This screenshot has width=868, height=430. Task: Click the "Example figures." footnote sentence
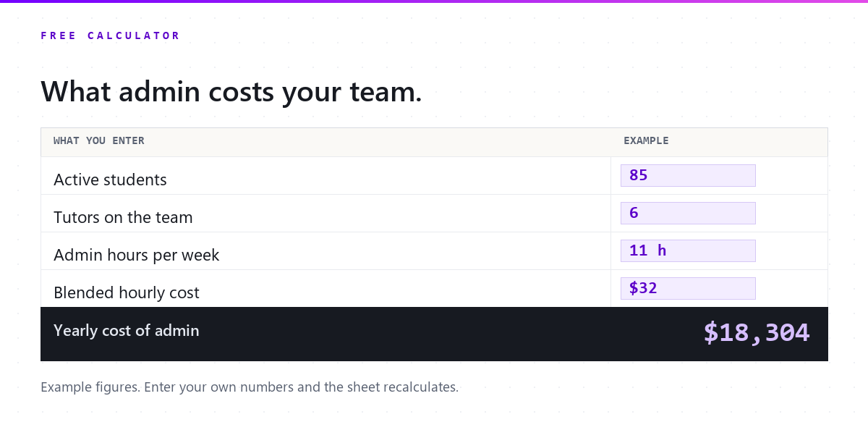point(90,387)
